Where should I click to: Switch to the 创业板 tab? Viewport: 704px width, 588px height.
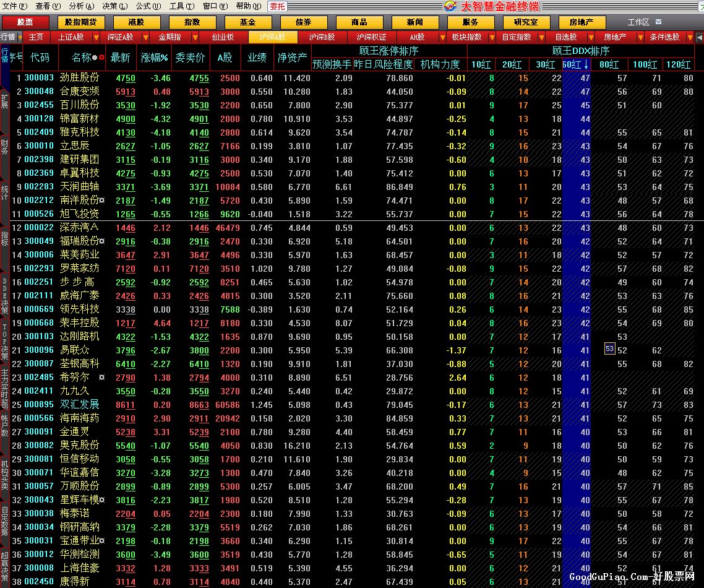[223, 37]
